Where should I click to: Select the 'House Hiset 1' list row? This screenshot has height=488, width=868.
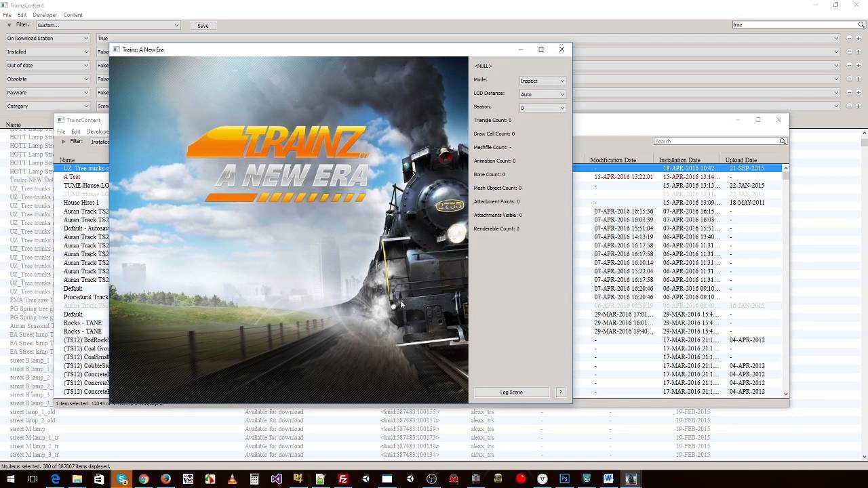coord(81,203)
